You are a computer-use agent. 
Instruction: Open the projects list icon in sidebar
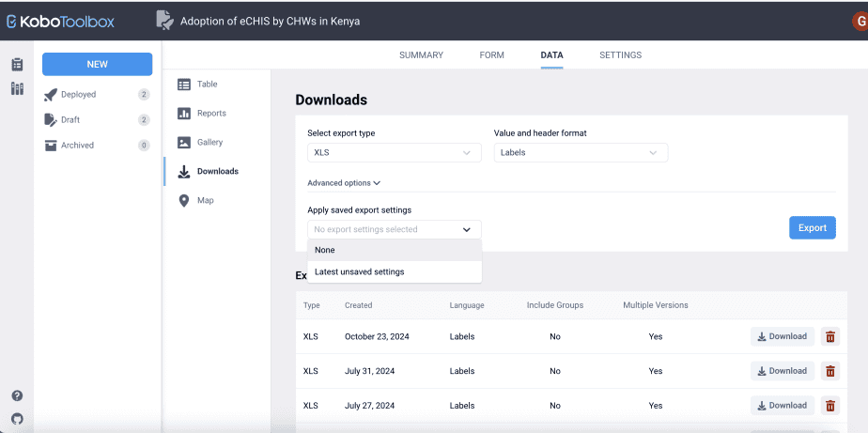(x=17, y=65)
